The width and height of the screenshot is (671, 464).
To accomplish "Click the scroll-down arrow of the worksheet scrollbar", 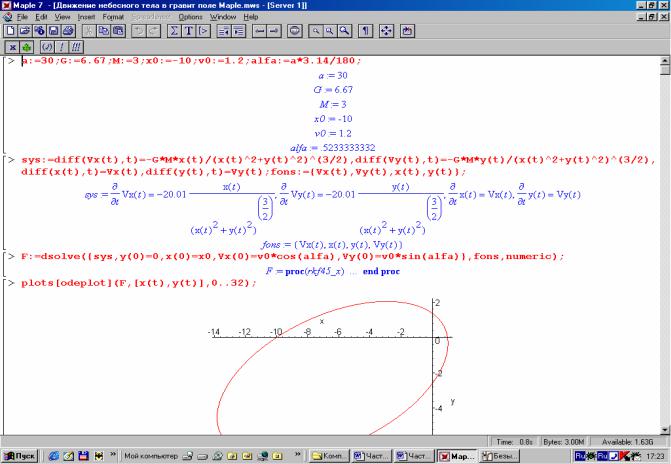I will 665,430.
